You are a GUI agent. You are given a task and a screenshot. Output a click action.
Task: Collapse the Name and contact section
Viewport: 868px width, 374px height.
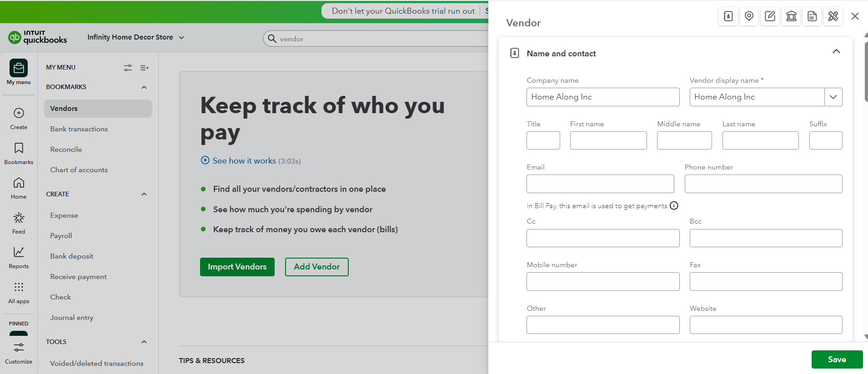836,51
